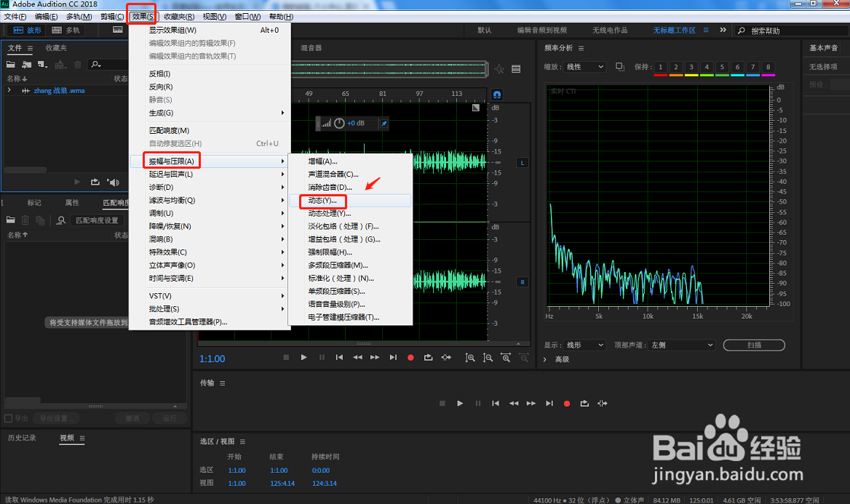
Task: Click 匹配响度设置 button
Action: click(97, 220)
